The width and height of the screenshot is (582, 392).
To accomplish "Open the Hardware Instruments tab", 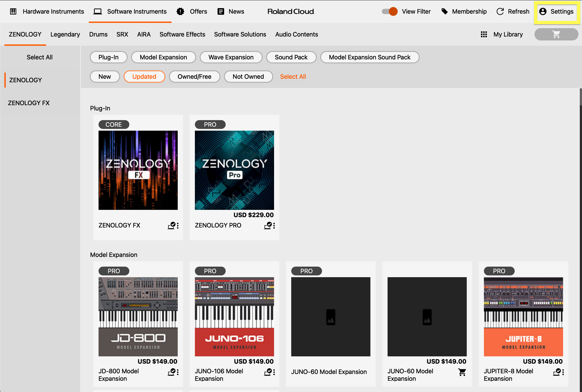I will tap(47, 11).
